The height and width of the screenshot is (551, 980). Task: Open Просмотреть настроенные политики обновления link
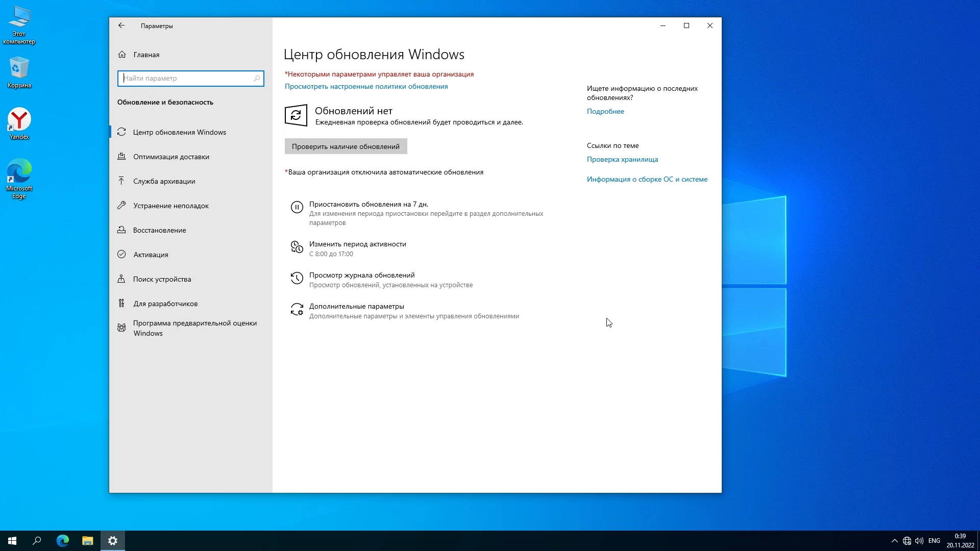[366, 86]
